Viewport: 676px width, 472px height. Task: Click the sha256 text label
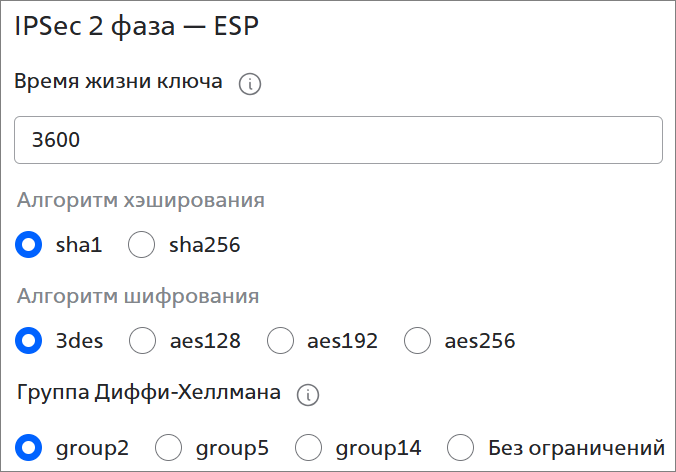(x=204, y=244)
